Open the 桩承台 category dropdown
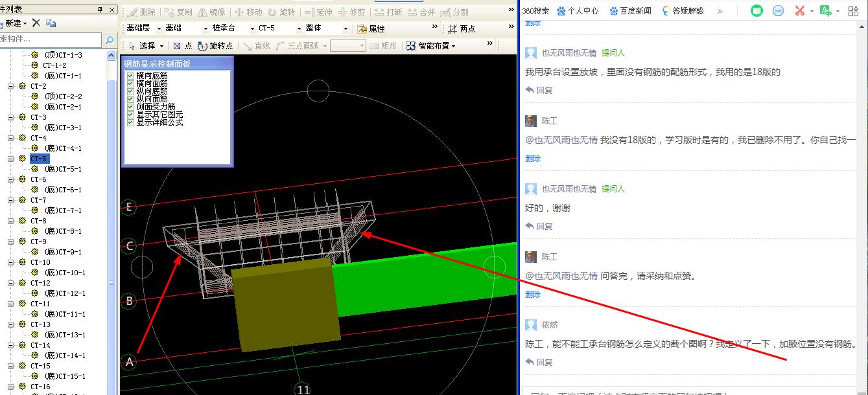 coord(251,28)
